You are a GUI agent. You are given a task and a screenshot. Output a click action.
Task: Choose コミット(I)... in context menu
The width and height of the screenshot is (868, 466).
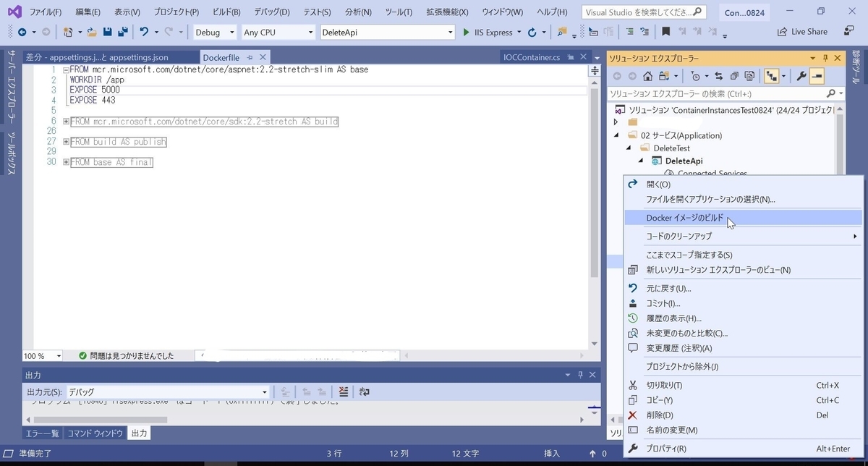[744, 303]
